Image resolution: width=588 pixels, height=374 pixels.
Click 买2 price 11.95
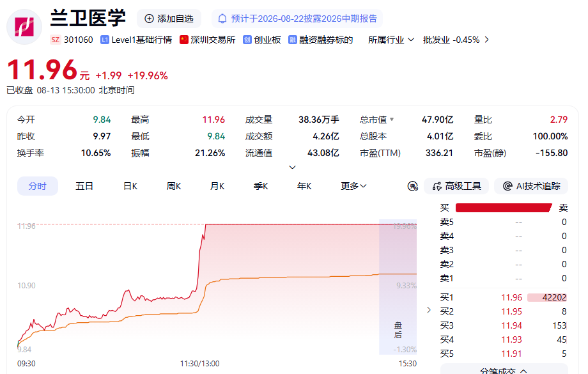point(511,311)
